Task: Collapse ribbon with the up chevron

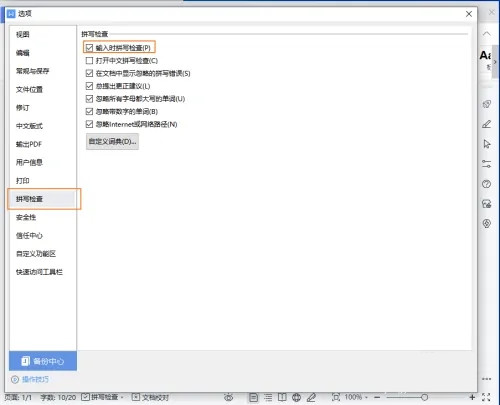Action: coord(487,34)
